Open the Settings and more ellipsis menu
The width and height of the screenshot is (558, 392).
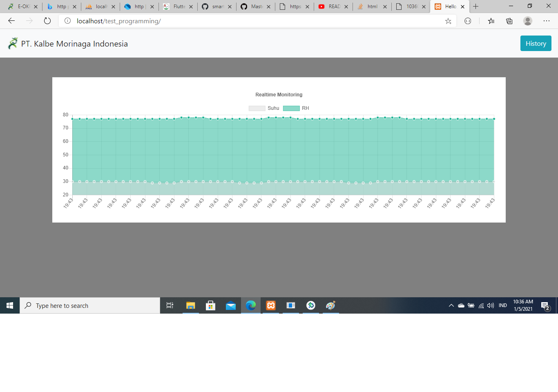point(546,21)
